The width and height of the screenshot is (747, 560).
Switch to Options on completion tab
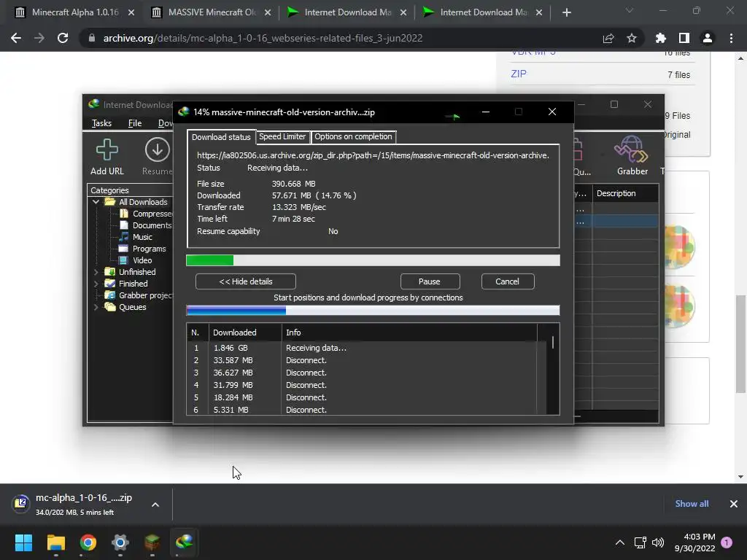pos(353,136)
